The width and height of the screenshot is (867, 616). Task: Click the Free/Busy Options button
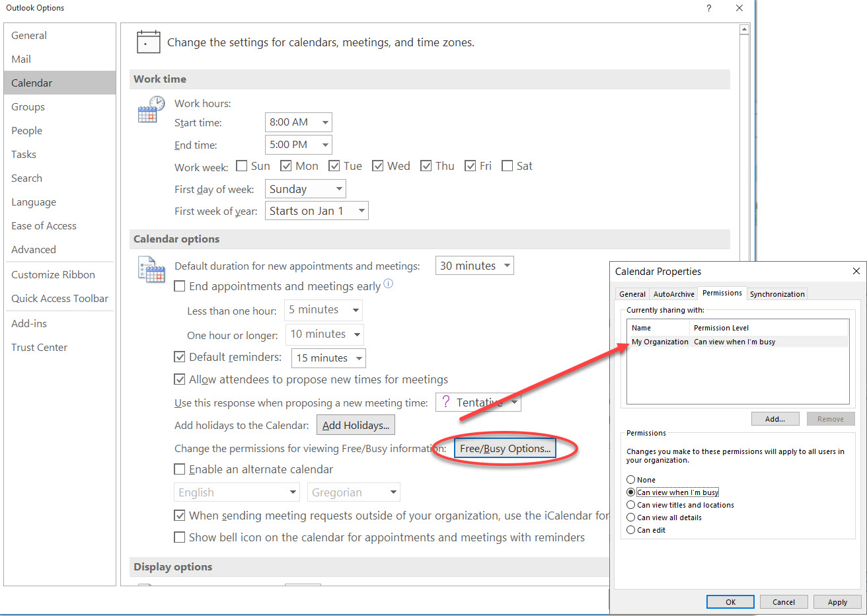(x=506, y=449)
